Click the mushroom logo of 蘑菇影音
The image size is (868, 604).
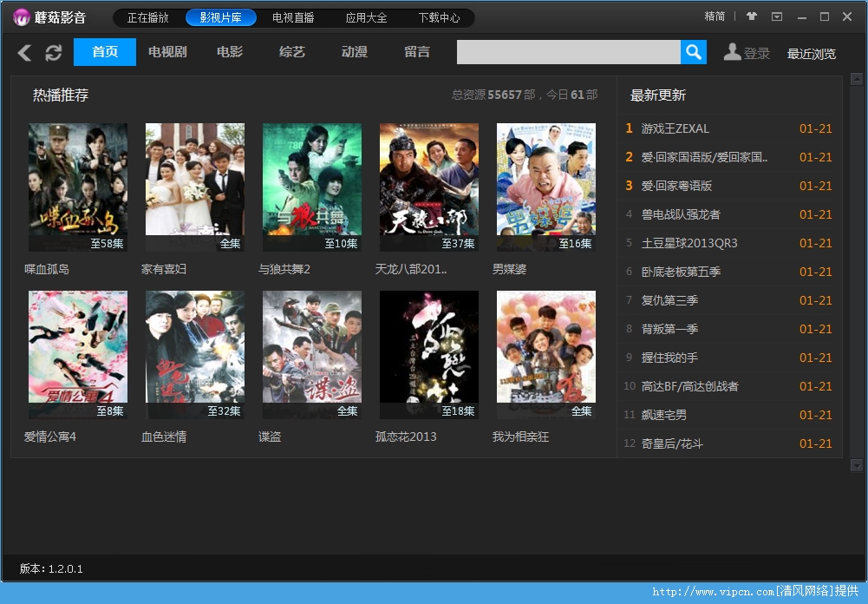[x=21, y=16]
